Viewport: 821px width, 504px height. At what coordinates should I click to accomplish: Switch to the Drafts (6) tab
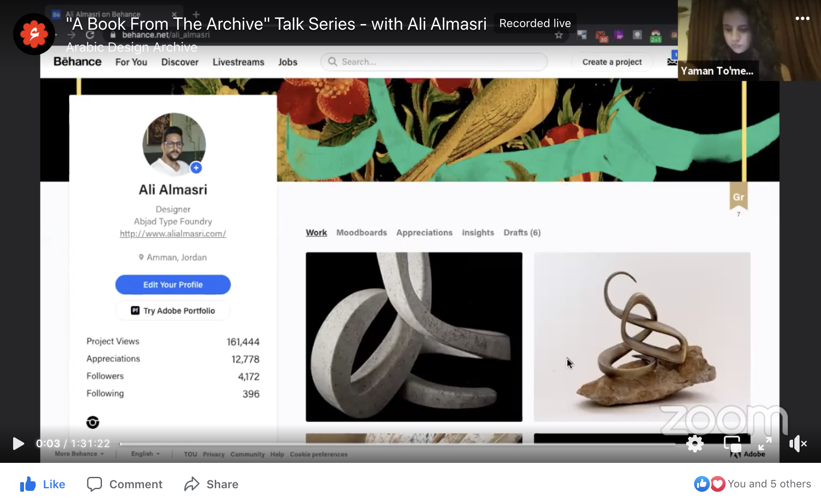tap(522, 233)
